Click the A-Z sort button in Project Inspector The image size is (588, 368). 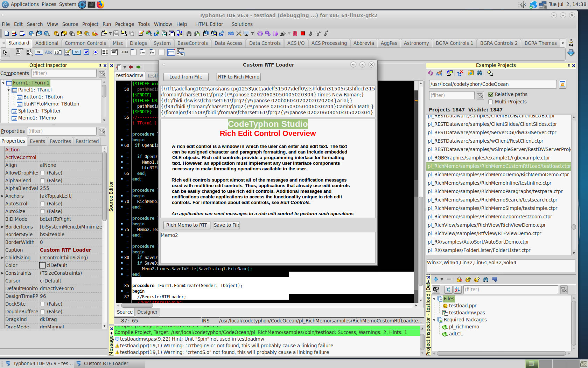coord(457,289)
